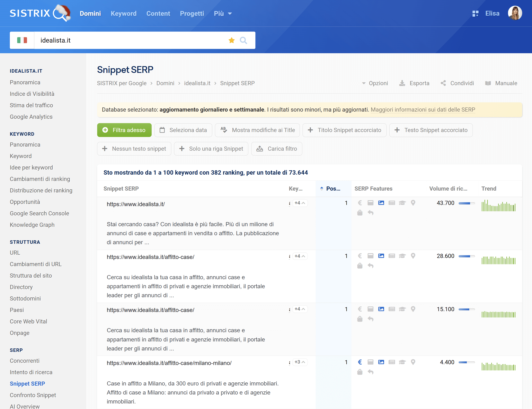Viewport: 532px width, 409px height.
Task: Click the 43.700 search volume bar
Action: pos(467,203)
